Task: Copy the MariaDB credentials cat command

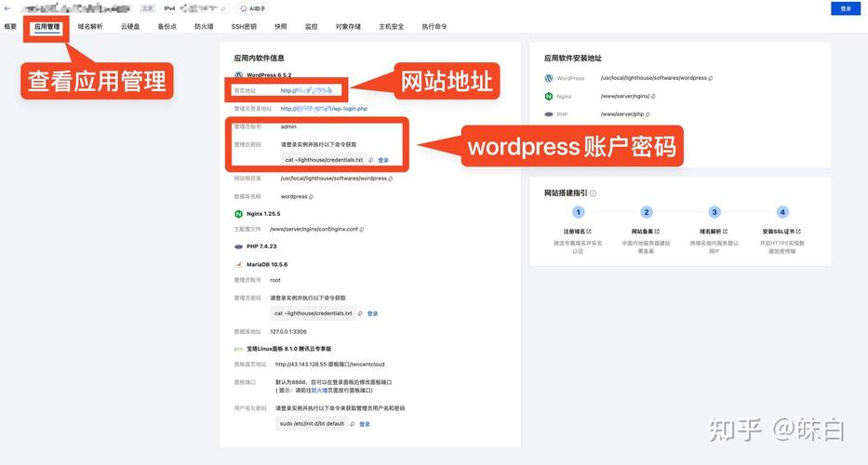Action: (x=360, y=313)
